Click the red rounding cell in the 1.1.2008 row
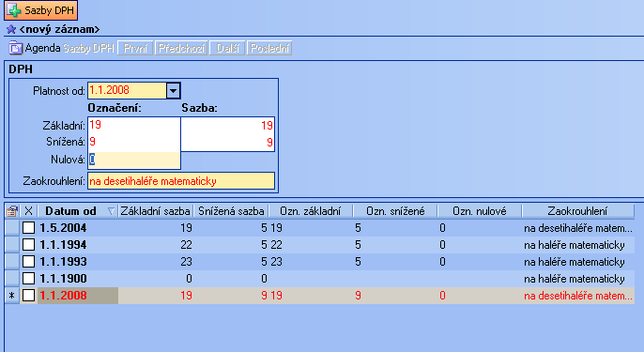Viewport: 644px width, 352px height. [x=578, y=296]
